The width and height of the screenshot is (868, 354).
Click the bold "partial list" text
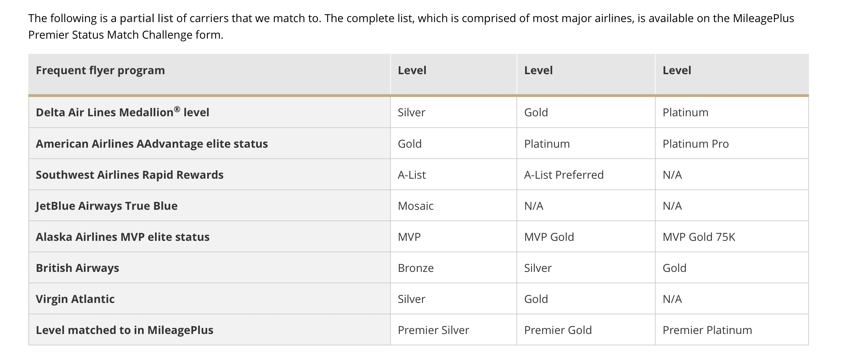(146, 18)
